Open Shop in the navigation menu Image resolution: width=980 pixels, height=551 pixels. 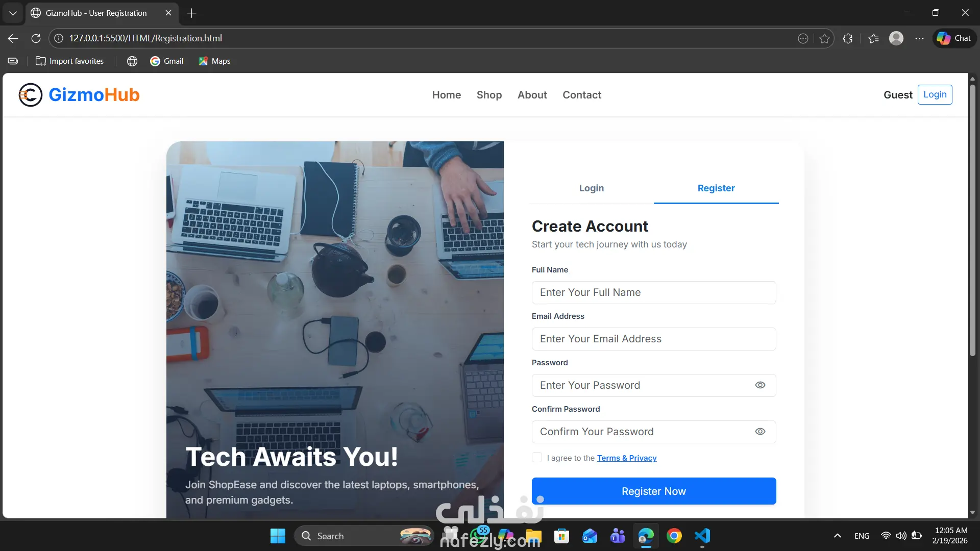(x=489, y=95)
